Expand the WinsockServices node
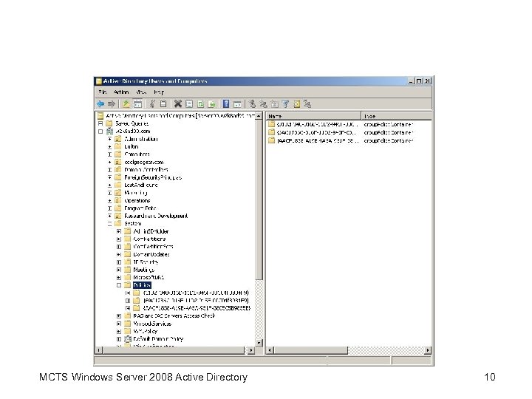Viewport: 532px width, 399px height. click(119, 324)
